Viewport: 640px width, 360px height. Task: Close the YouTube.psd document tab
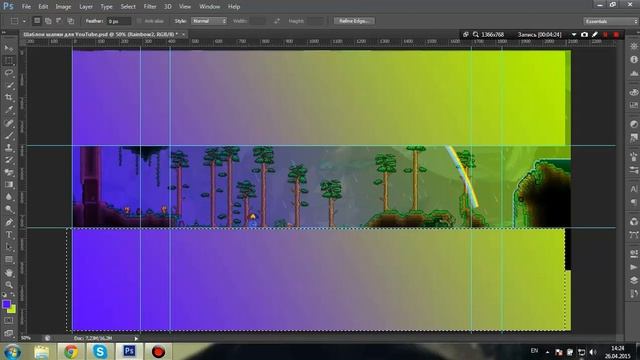coord(183,34)
